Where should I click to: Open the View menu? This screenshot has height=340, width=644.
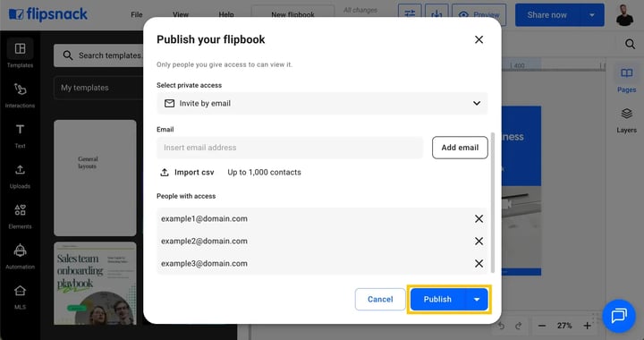click(x=181, y=15)
